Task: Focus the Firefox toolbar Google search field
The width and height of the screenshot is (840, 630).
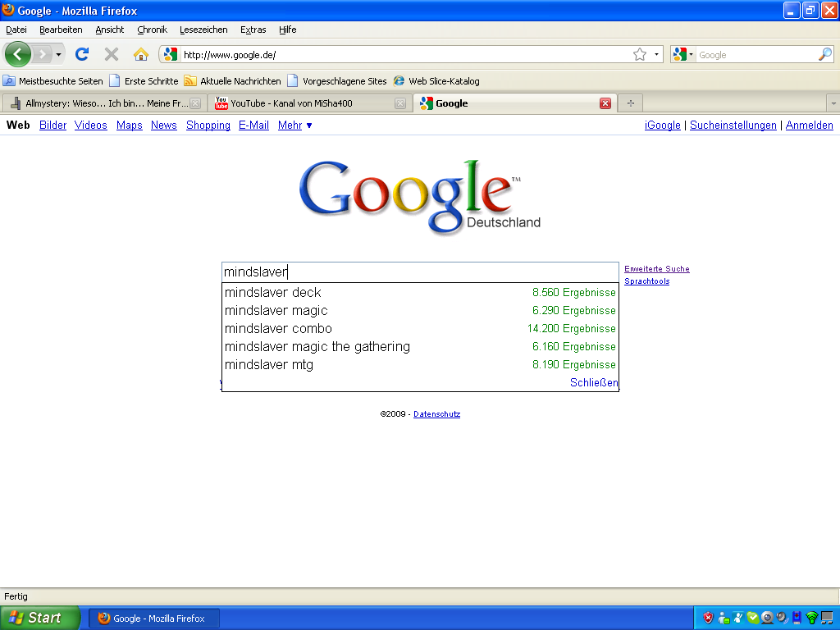Action: (x=756, y=55)
